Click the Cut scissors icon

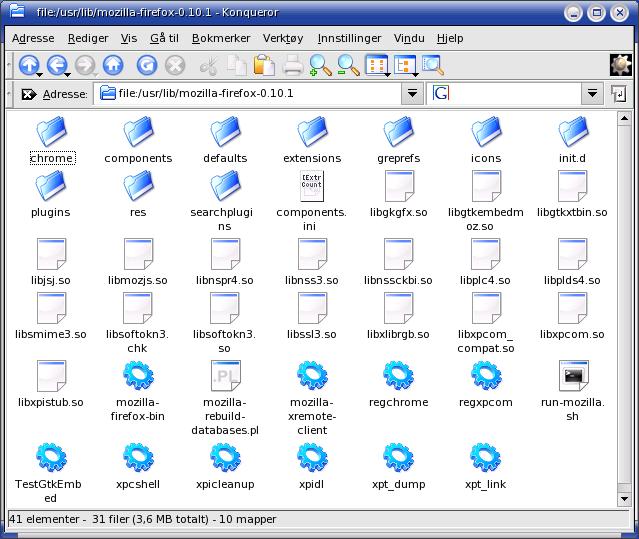point(208,65)
